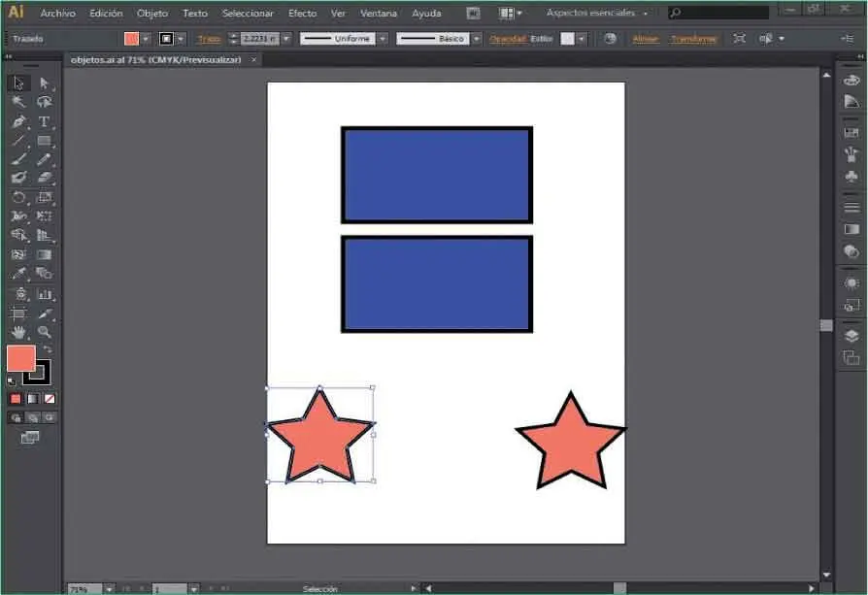Open stroke color dropdown in control bar
The image size is (868, 595).
[181, 39]
